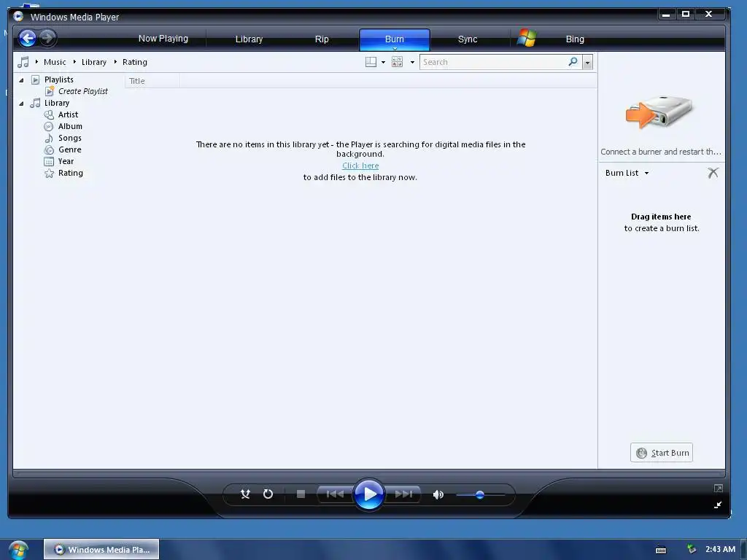Expand the arrow before Library breadcrumb
Screen dimensions: 747x560
[75, 62]
